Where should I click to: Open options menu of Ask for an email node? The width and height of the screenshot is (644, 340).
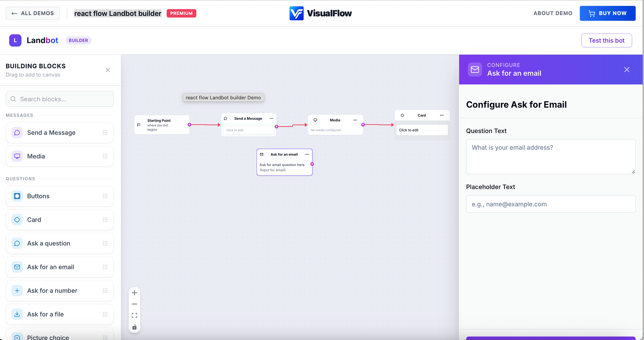(307, 154)
